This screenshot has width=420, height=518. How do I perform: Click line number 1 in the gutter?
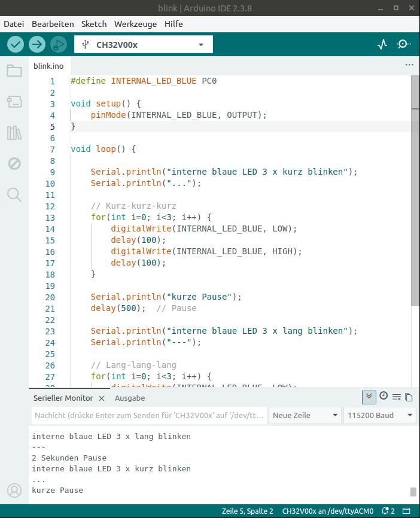pos(52,81)
